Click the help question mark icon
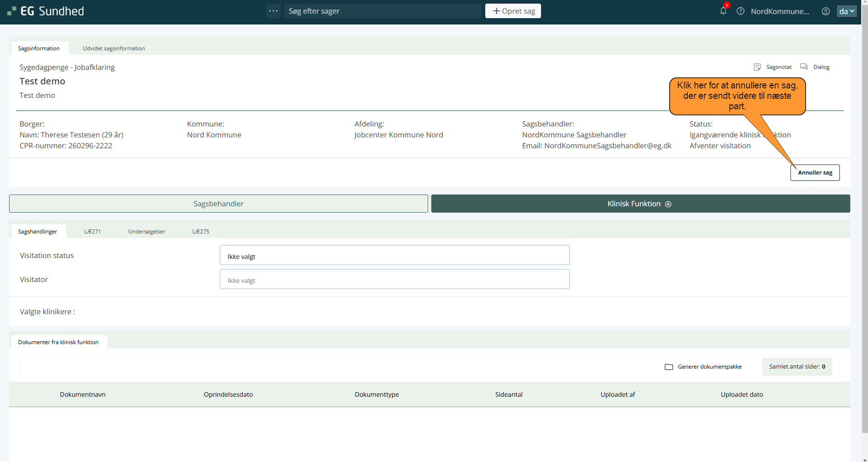This screenshot has height=462, width=868. (x=741, y=11)
